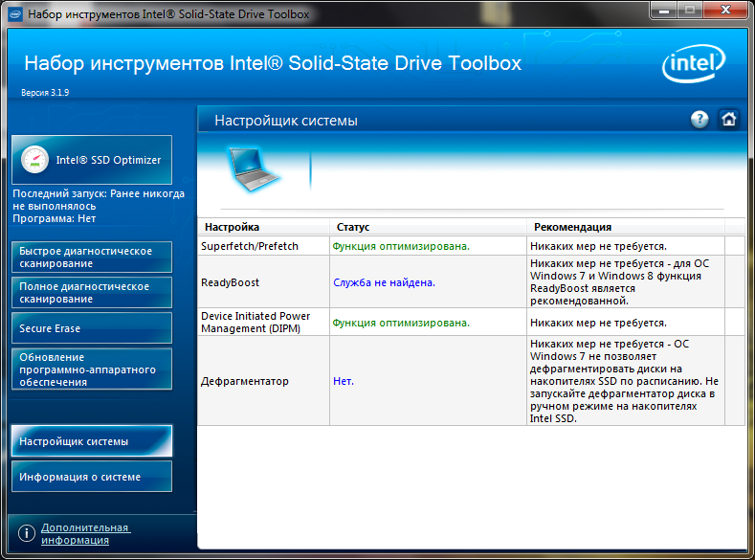Click the info circle icon
The width and height of the screenshot is (755, 560).
27,533
